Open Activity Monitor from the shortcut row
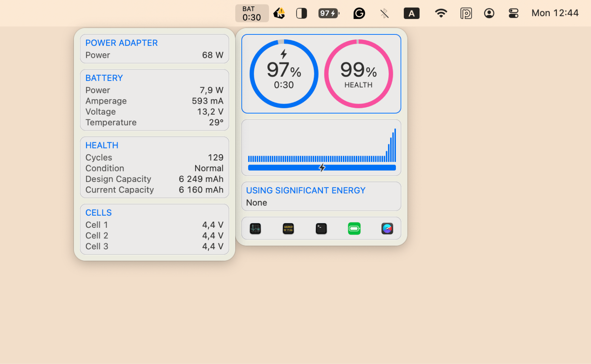Screen dimensions: 591x364 click(x=255, y=229)
